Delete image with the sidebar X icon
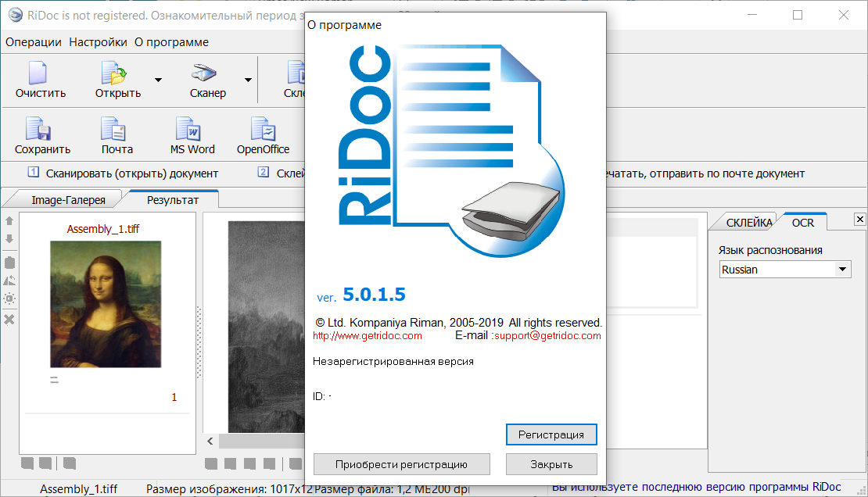The width and height of the screenshot is (868, 497). pos(9,319)
